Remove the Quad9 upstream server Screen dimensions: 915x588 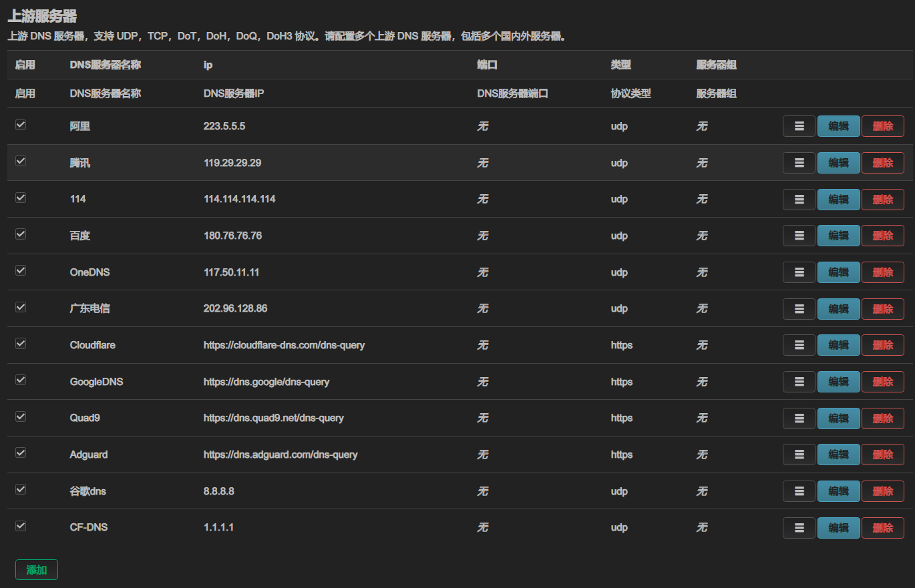pos(882,418)
